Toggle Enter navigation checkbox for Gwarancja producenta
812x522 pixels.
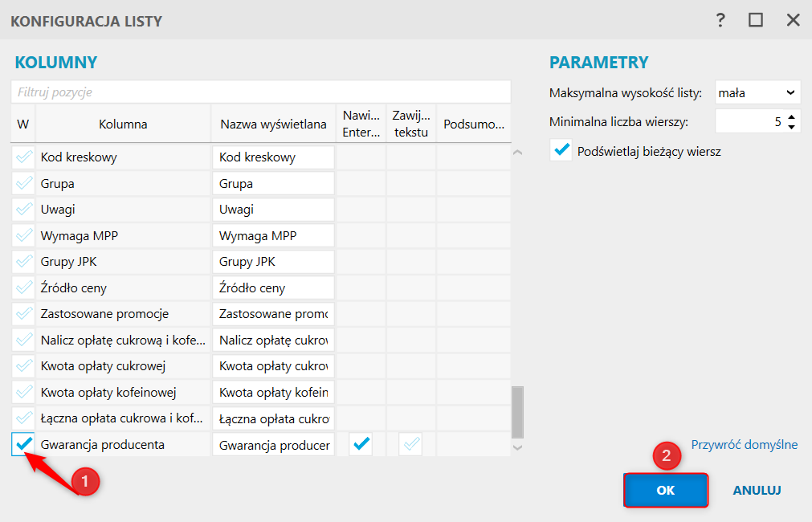click(x=361, y=444)
